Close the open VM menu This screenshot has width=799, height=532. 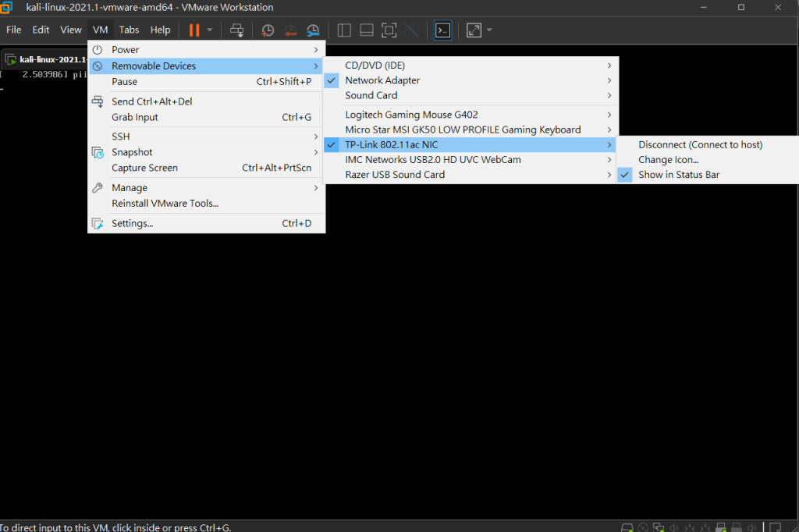tap(101, 30)
